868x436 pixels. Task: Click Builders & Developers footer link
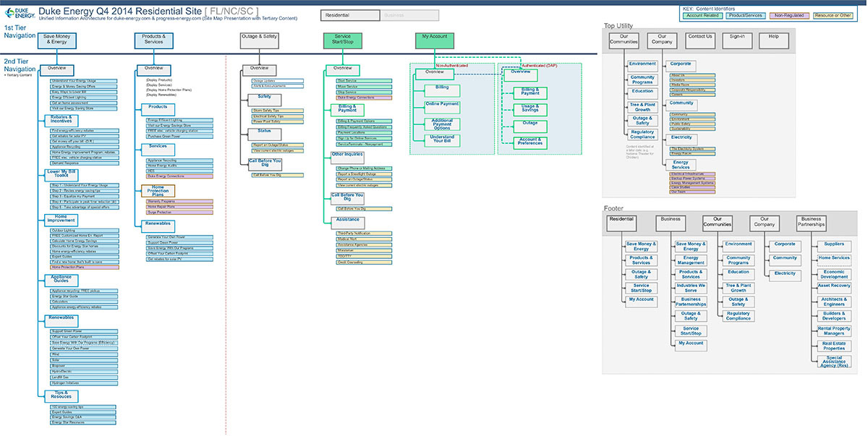coord(834,315)
